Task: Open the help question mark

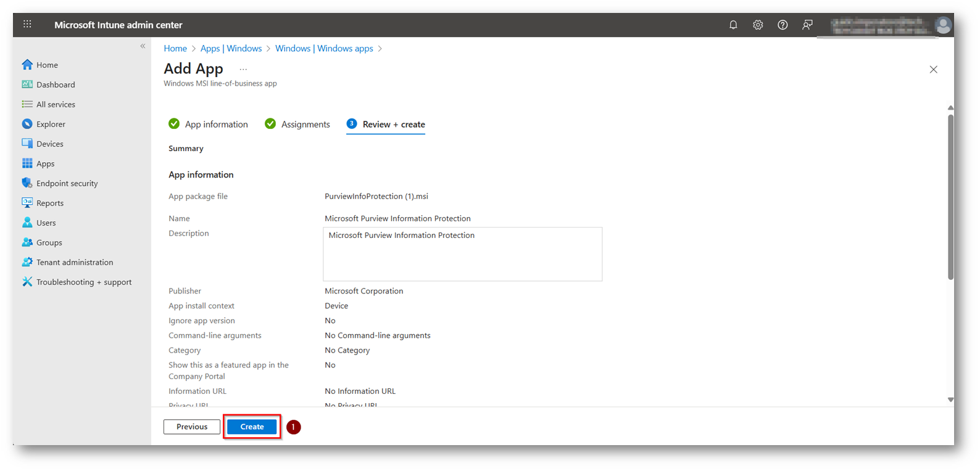Action: [x=783, y=25]
